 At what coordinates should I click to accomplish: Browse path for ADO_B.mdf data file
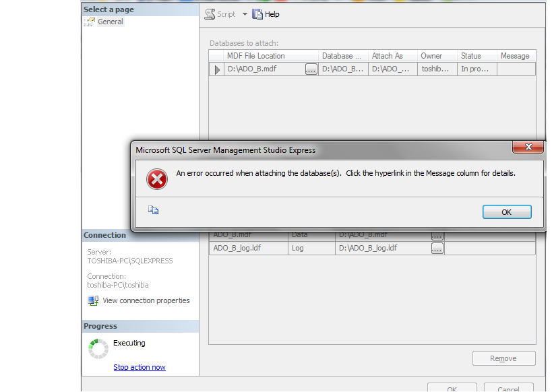[437, 236]
